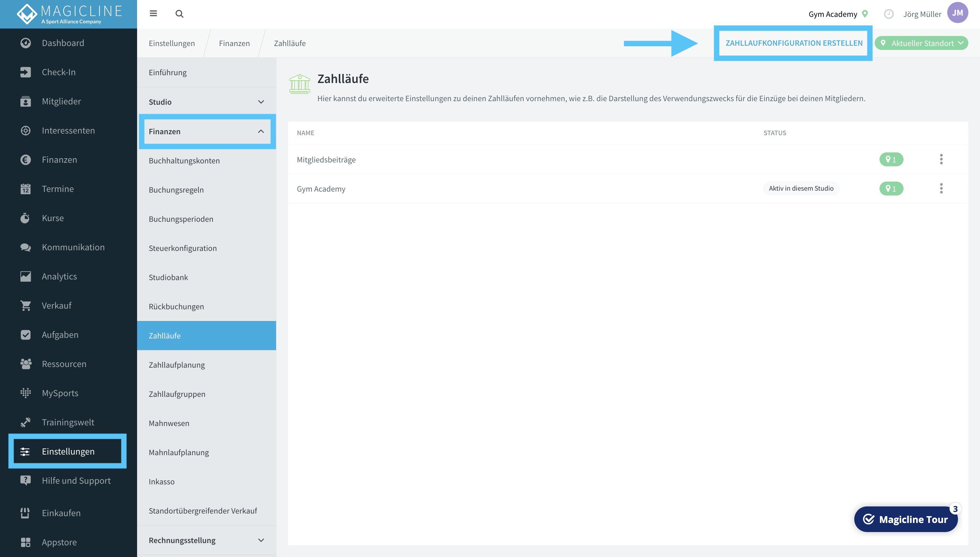
Task: Start the Magicline Tour button
Action: 905,519
